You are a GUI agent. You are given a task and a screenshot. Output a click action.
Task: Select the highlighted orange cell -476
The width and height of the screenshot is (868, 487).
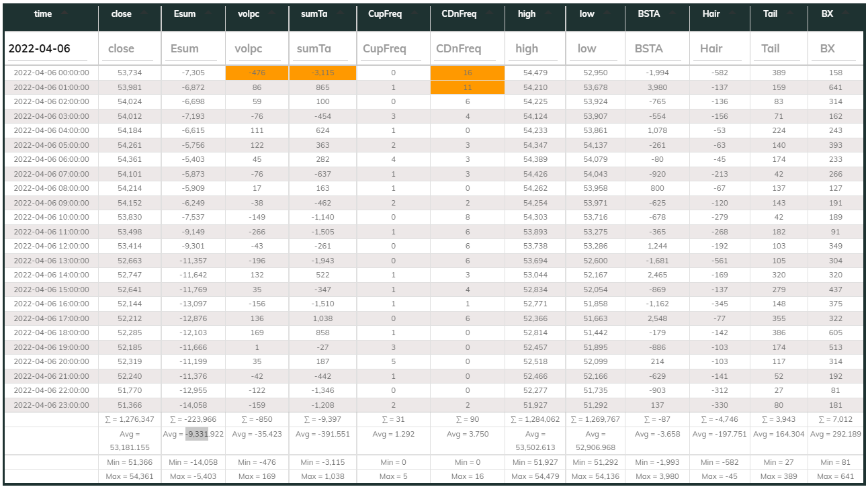point(257,73)
